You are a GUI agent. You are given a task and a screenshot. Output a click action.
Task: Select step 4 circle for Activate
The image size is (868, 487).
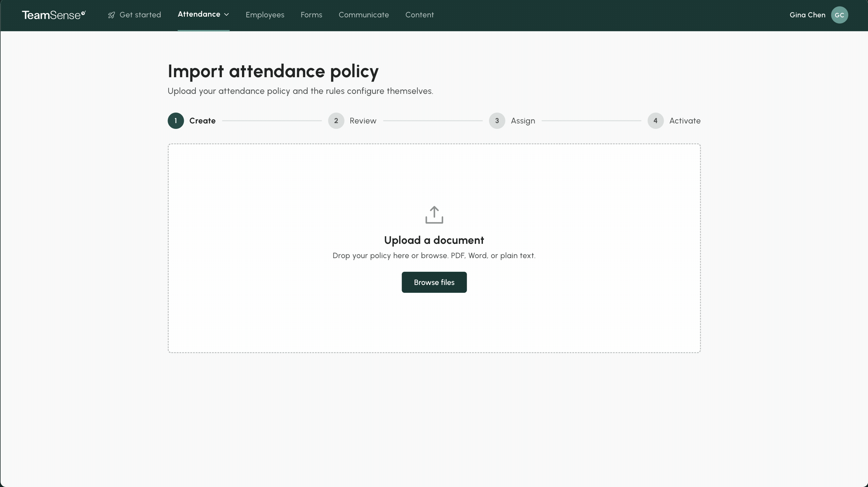tap(656, 121)
